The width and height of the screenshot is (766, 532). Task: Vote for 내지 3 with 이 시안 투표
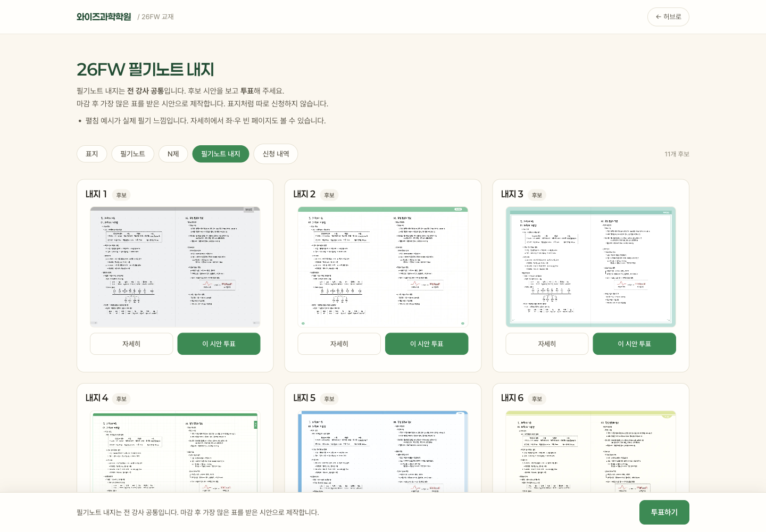[634, 344]
